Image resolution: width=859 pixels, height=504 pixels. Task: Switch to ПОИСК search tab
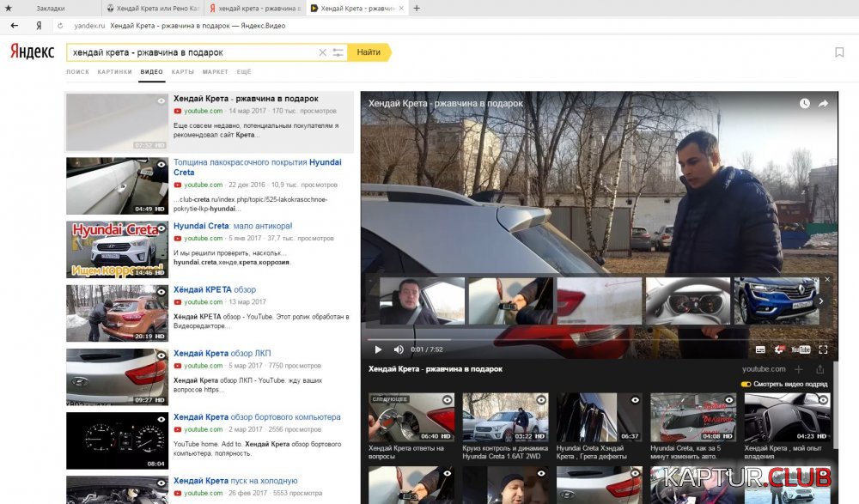[x=78, y=72]
